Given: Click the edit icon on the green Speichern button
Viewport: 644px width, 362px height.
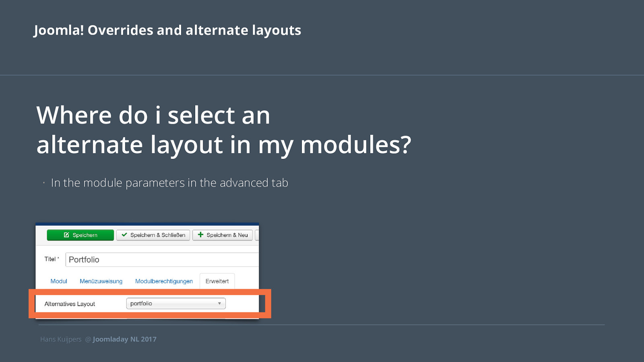Looking at the screenshot, I should tap(66, 235).
